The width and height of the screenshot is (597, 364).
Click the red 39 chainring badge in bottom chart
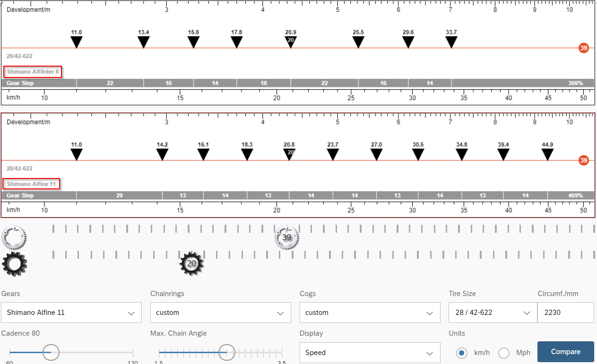click(584, 161)
